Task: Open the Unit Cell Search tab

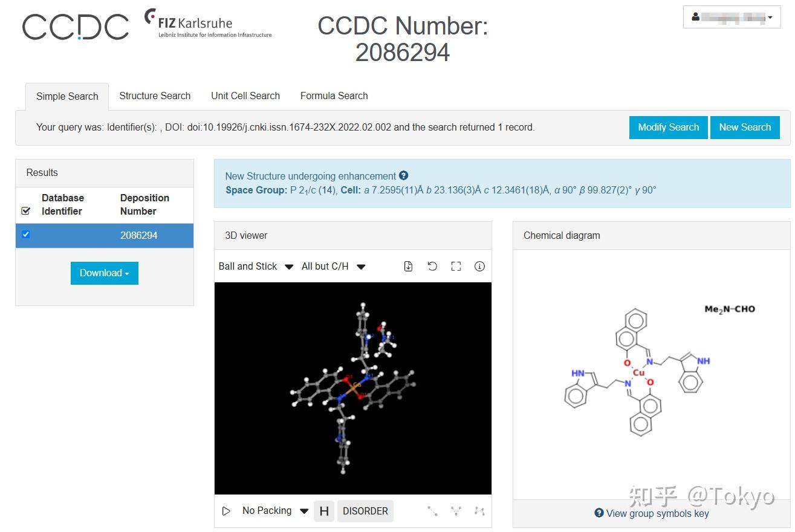Action: click(245, 96)
